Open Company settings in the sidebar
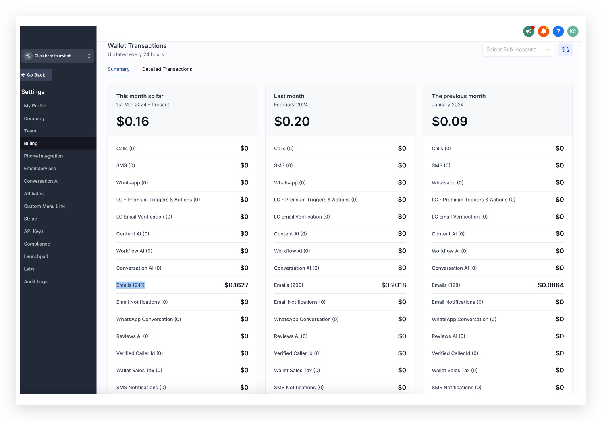 point(34,119)
